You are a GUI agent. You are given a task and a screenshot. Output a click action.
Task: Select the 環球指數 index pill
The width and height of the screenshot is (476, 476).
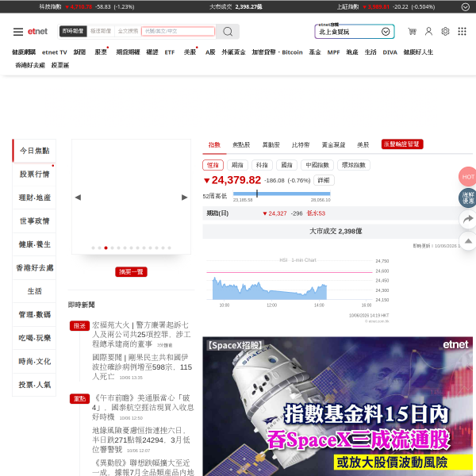click(354, 165)
